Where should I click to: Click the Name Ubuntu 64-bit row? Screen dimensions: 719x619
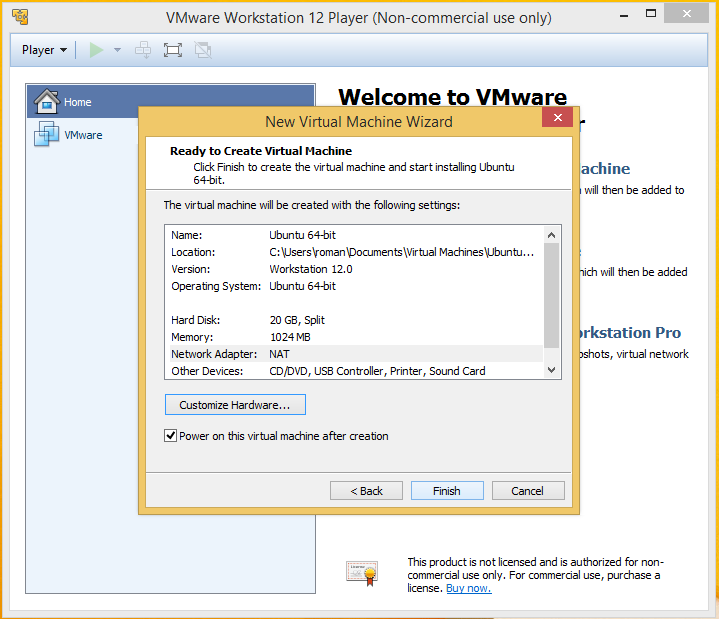354,235
